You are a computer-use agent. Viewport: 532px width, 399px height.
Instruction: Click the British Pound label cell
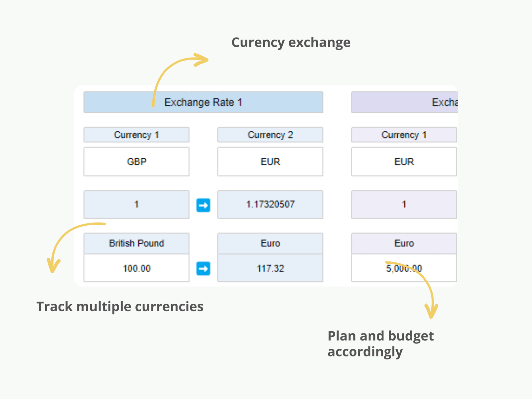(136, 243)
